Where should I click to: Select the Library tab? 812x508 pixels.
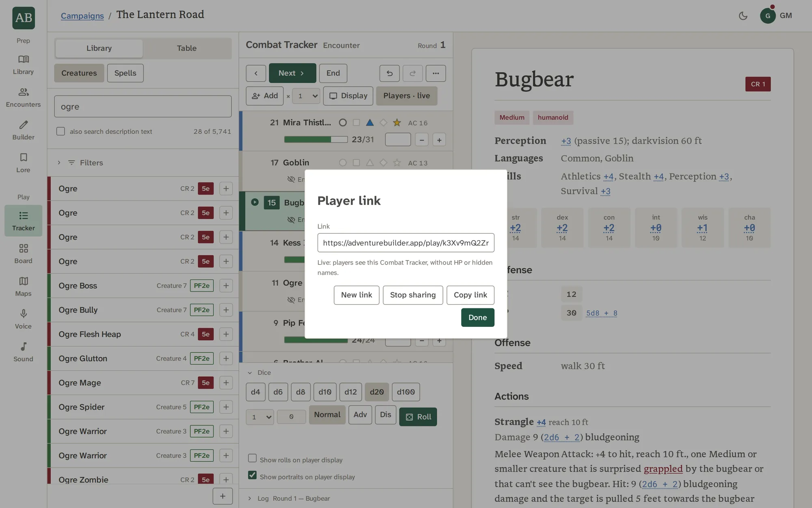(x=99, y=48)
